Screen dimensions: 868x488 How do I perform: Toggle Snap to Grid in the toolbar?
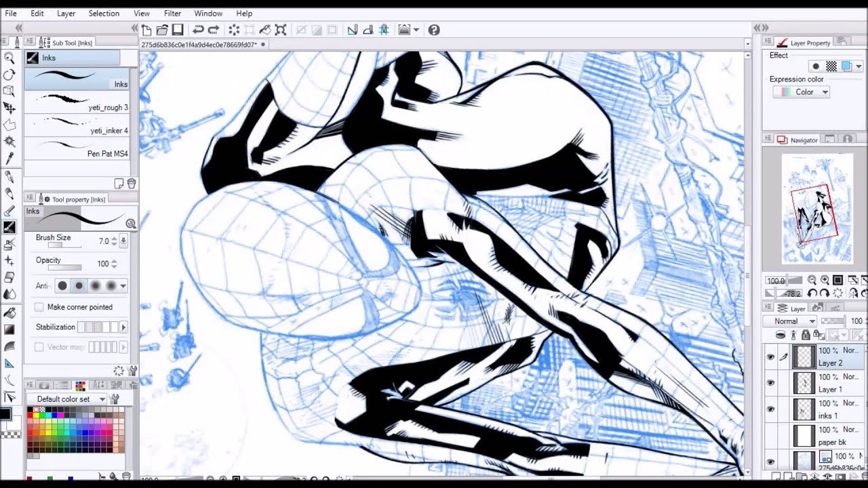click(x=384, y=30)
